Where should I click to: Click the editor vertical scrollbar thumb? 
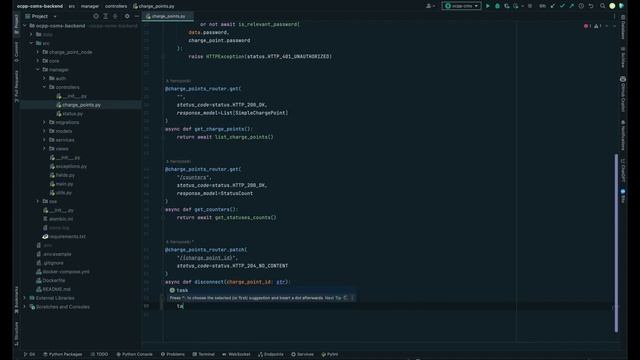click(616, 243)
